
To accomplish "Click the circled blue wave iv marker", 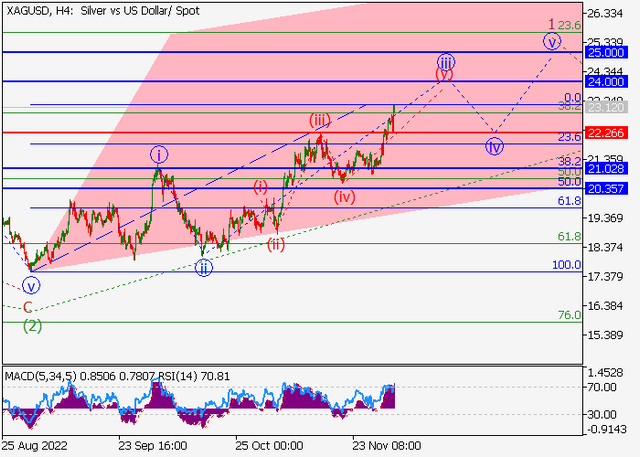I will (x=494, y=146).
